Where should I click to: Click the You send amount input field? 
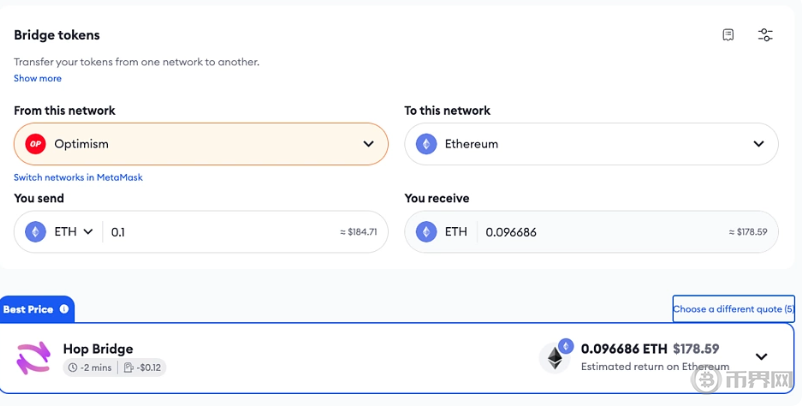tap(220, 232)
